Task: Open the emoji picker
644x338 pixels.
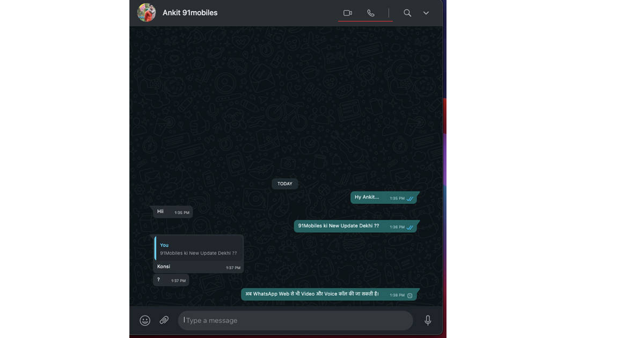Action: 145,320
